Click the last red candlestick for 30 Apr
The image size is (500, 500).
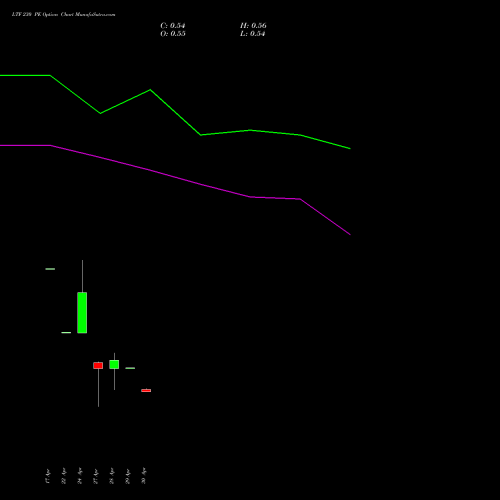click(x=146, y=390)
